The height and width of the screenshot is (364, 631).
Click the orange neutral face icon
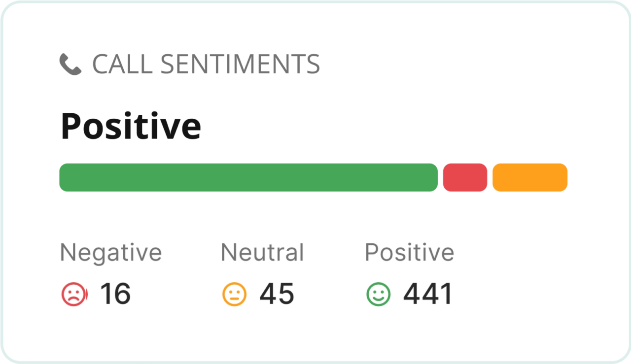pyautogui.click(x=234, y=294)
